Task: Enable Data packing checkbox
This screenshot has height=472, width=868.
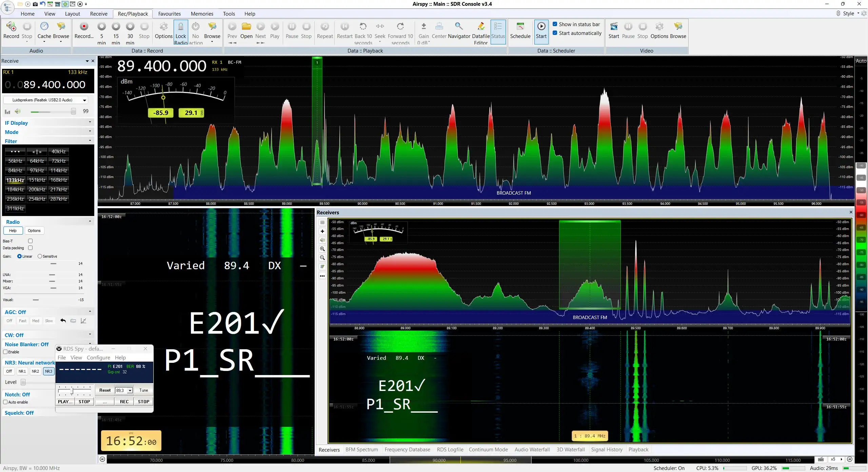Action: 30,248
